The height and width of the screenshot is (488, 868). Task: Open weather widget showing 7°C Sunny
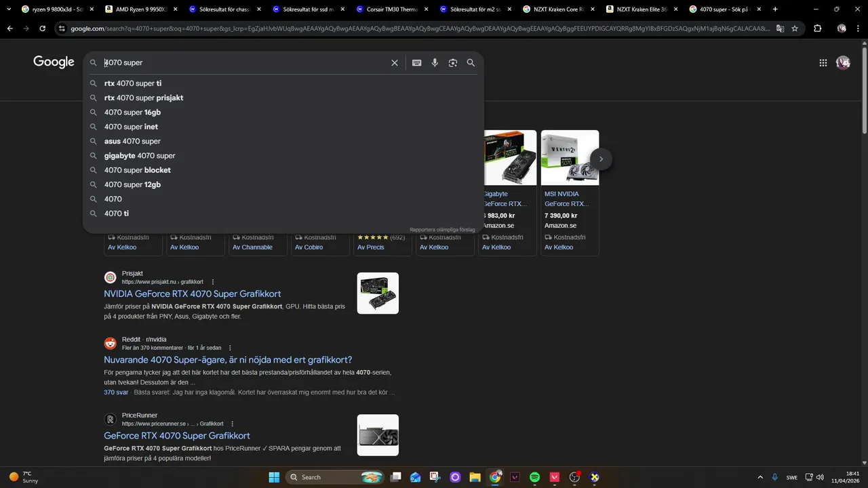point(24,477)
